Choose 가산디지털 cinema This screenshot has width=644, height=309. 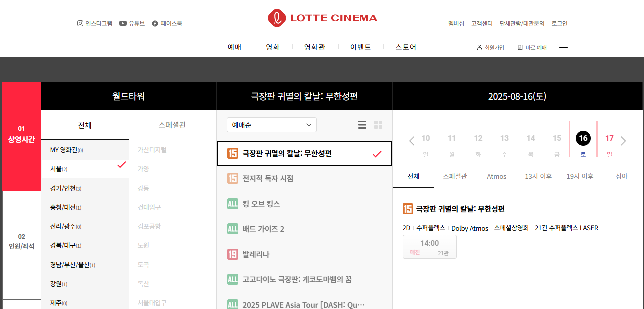(x=152, y=149)
